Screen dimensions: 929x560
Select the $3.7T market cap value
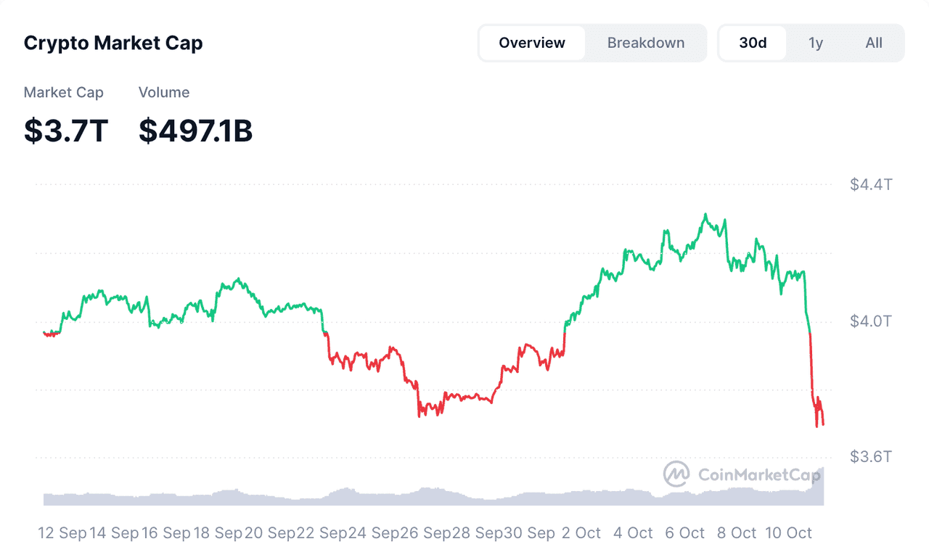point(66,131)
